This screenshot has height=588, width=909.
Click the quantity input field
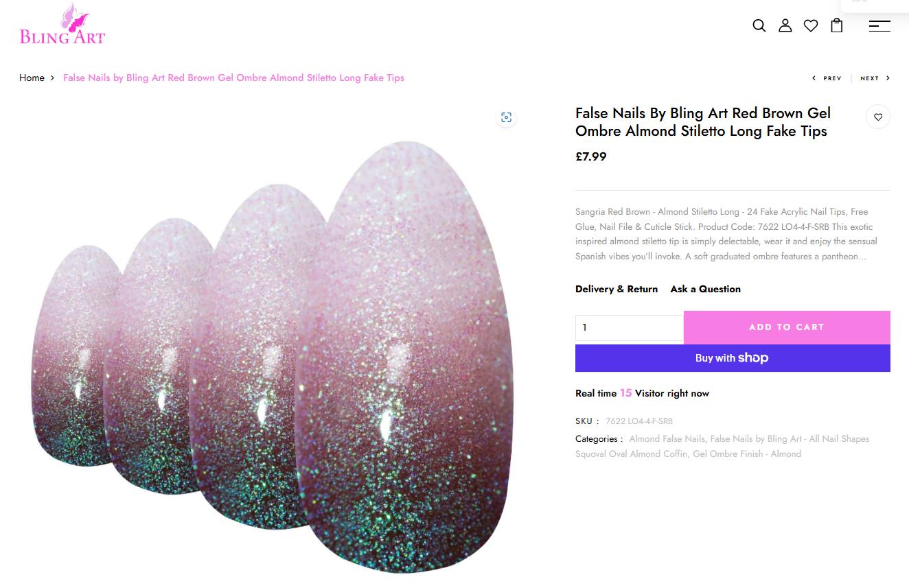pyautogui.click(x=630, y=327)
